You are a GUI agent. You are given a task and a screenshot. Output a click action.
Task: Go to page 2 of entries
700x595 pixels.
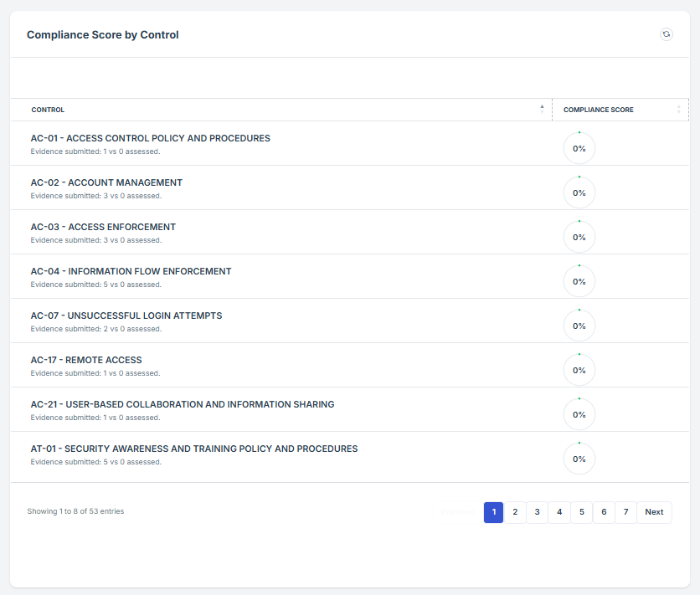point(515,512)
